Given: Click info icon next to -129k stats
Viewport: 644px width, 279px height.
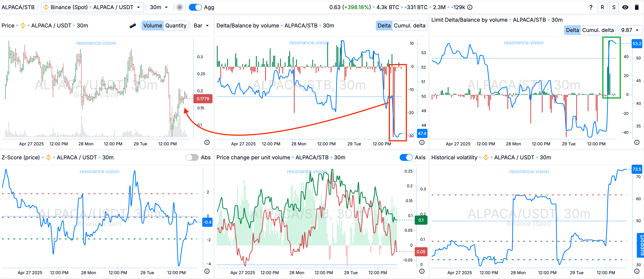Looking at the screenshot, I should click(470, 7).
